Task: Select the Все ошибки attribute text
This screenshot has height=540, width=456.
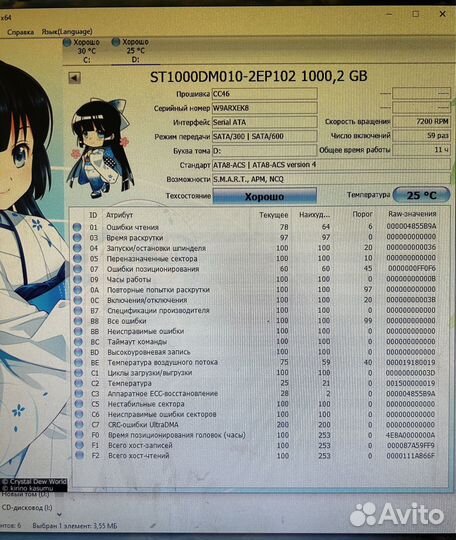Action: [127, 321]
